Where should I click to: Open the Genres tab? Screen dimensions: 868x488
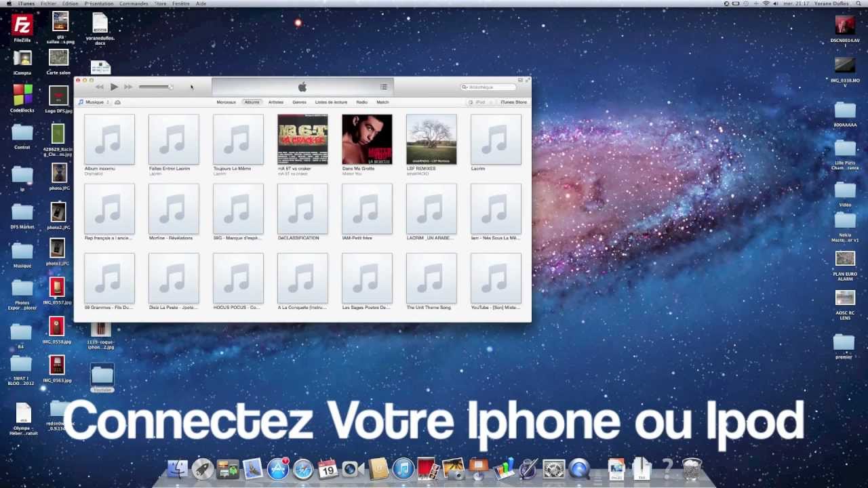click(299, 102)
